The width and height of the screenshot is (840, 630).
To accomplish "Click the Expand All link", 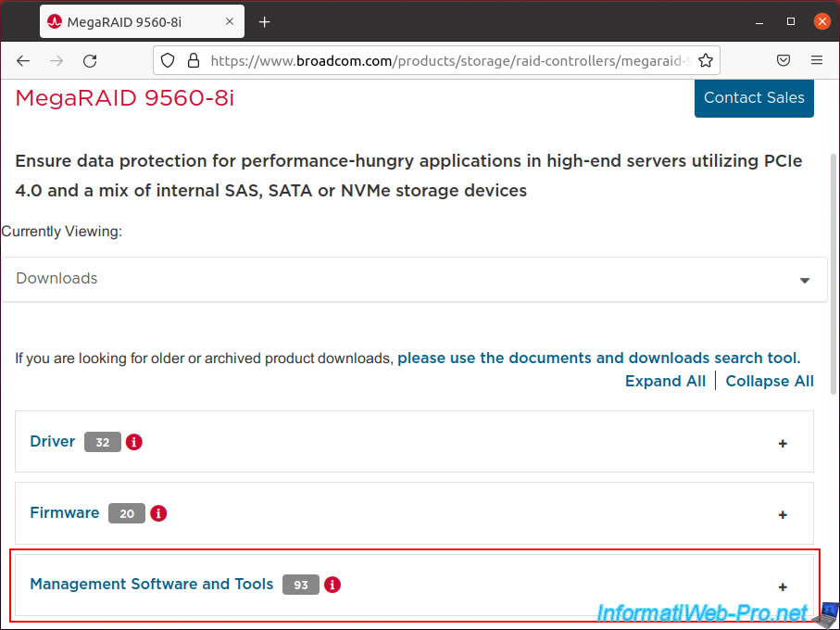I will [x=665, y=381].
